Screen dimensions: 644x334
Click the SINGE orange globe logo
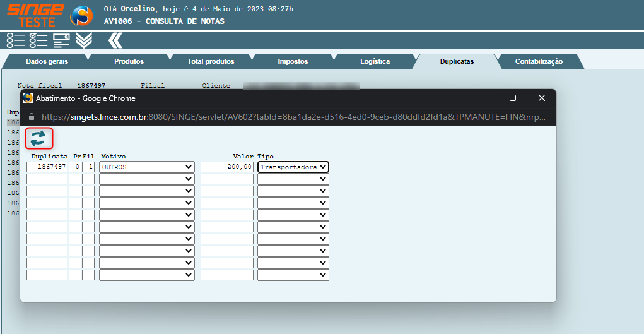click(x=81, y=15)
